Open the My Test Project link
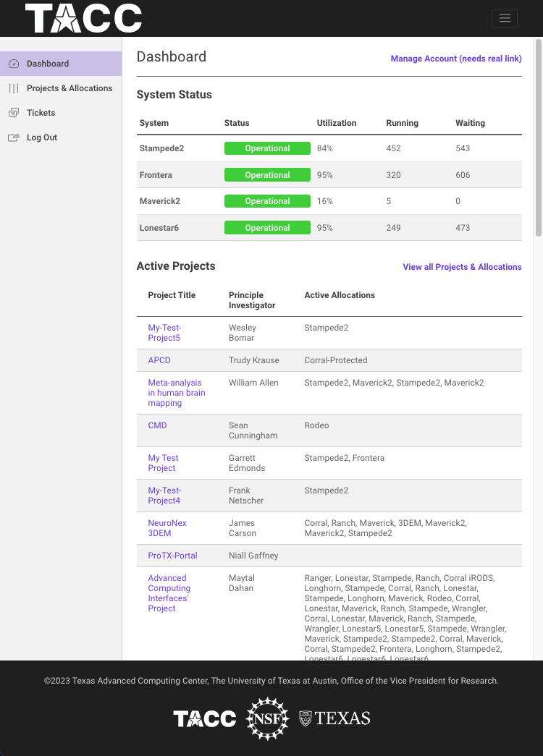Image resolution: width=543 pixels, height=756 pixels. coord(163,463)
